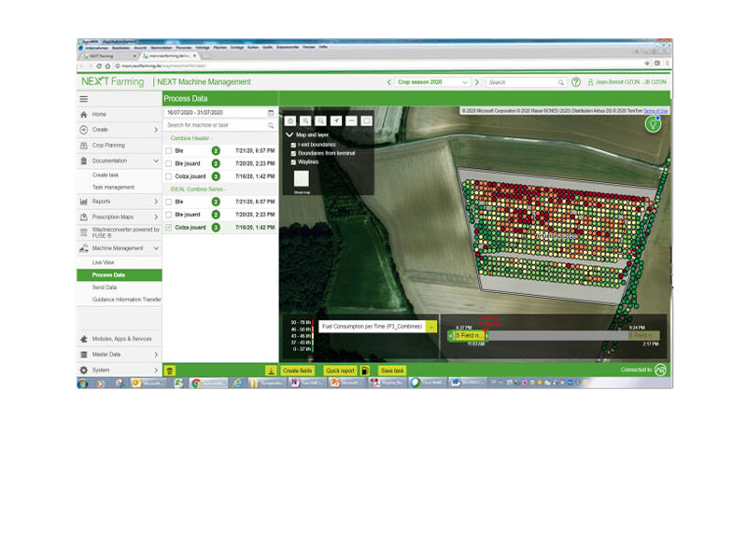This screenshot has height=560, width=747.
Task: Expand the Reports sidebar section
Action: pos(156,202)
